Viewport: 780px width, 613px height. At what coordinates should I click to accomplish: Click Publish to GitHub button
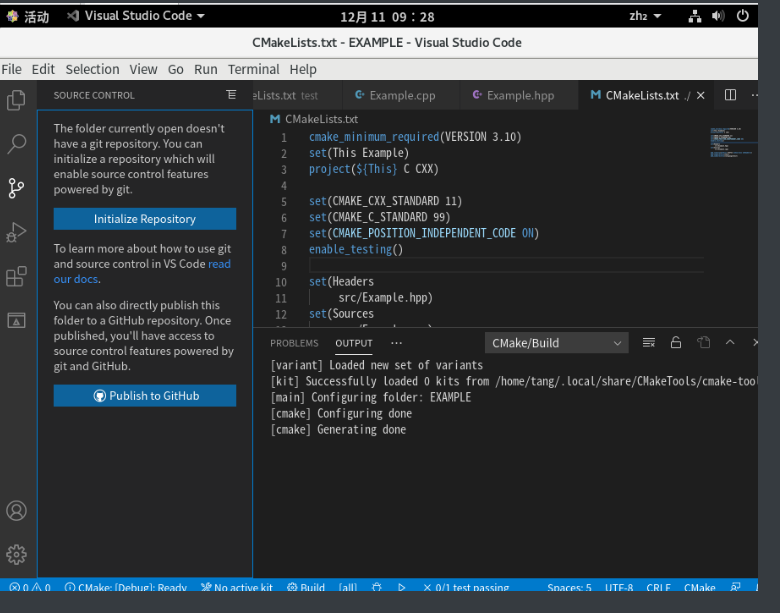[145, 396]
